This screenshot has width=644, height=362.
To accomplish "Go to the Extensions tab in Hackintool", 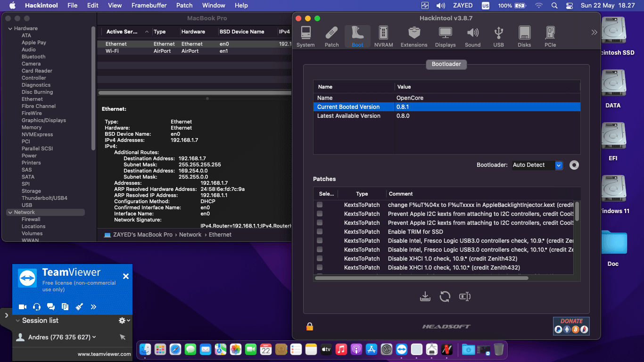I will coord(414,37).
